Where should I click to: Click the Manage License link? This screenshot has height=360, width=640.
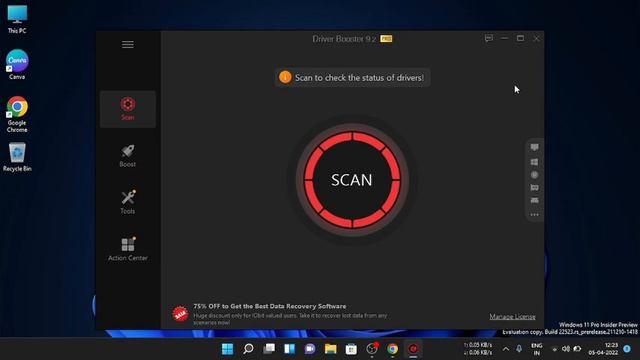click(512, 317)
